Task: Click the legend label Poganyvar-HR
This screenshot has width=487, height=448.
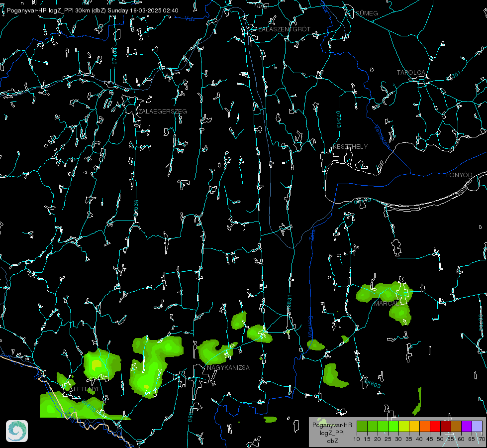Action: click(x=332, y=425)
